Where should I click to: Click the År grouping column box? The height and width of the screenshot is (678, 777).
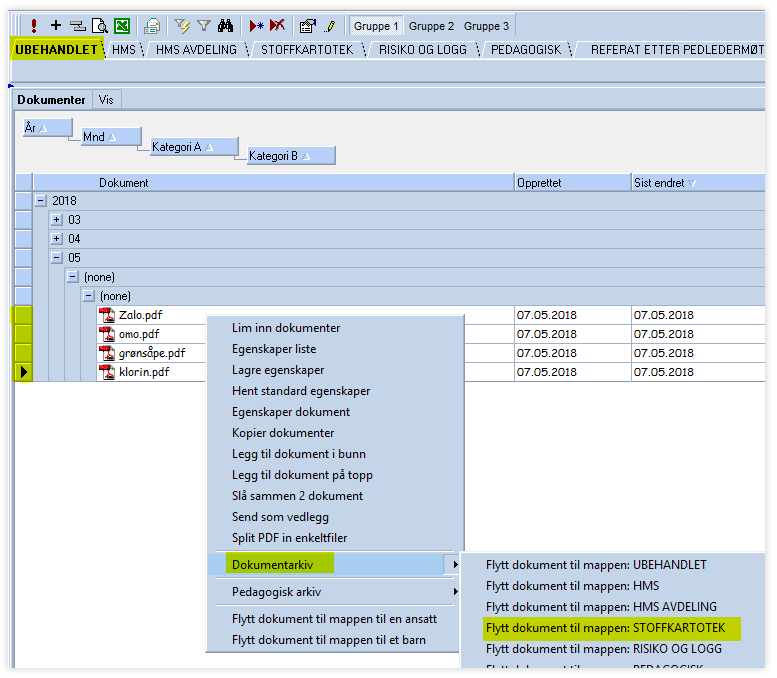[x=48, y=128]
